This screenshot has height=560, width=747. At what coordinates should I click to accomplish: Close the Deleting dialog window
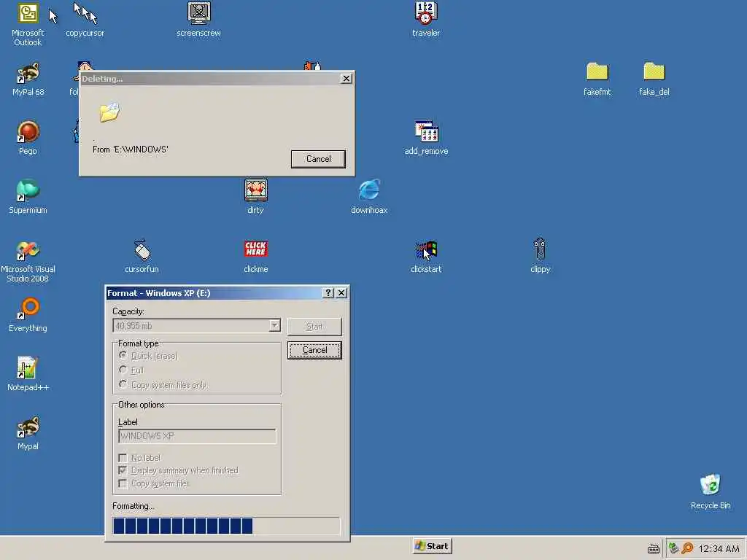[x=347, y=79]
